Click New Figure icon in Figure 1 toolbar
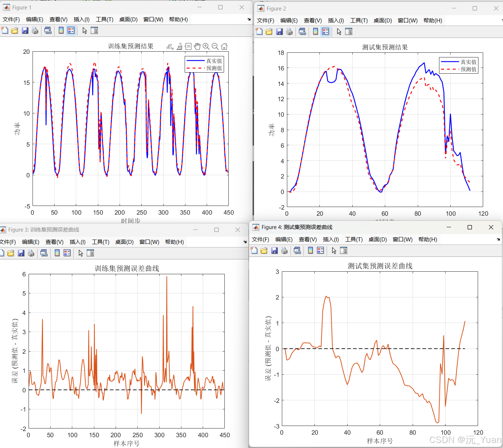This screenshot has height=448, width=503. pos(5,31)
